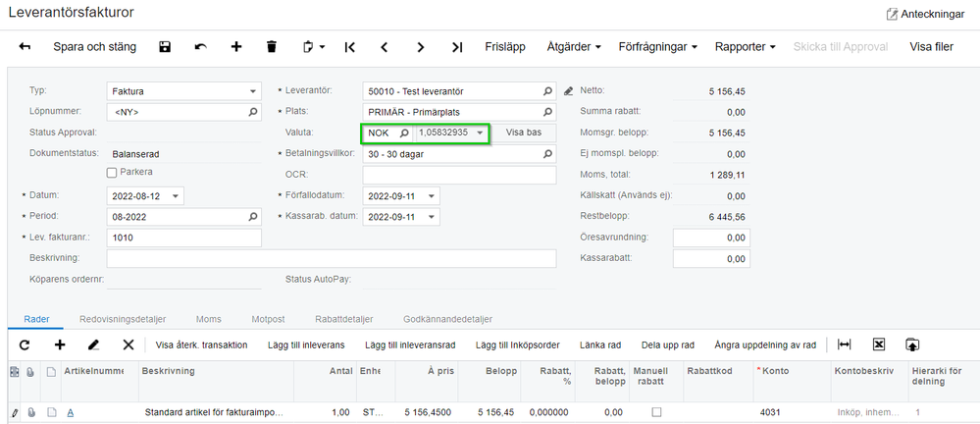This screenshot has width=980, height=424.
Task: Switch to the Godkännandedetaljer tab
Action: (448, 319)
